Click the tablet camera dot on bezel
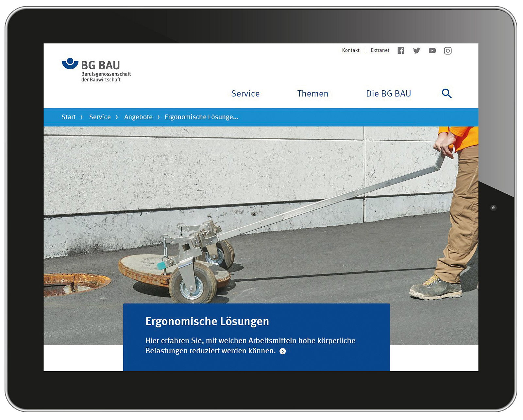 pyautogui.click(x=493, y=208)
